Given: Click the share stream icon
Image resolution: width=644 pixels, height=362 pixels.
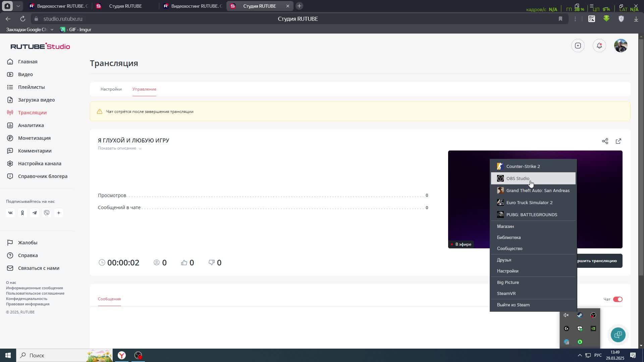Looking at the screenshot, I should pyautogui.click(x=605, y=141).
